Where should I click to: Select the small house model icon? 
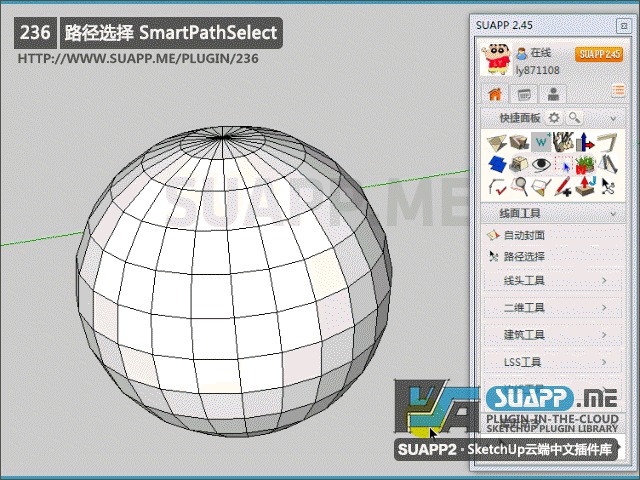tap(519, 164)
